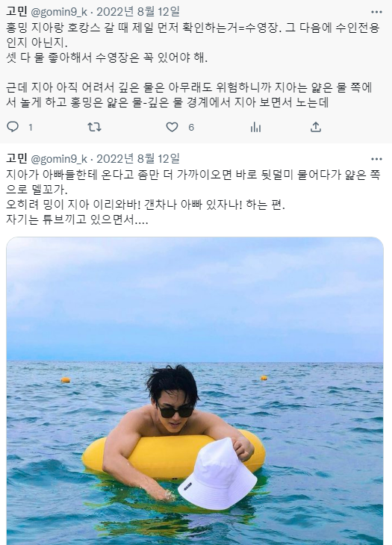
Task: Open the ocean photo with yellow tube
Action: 195,390
